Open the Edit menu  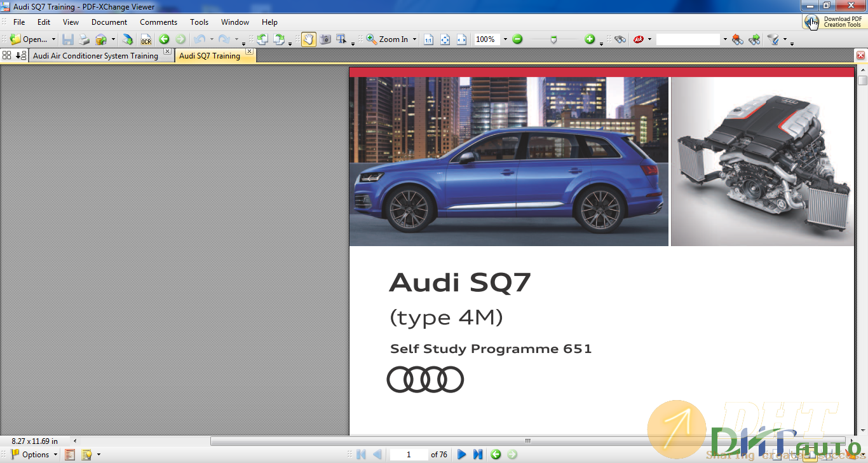point(44,22)
